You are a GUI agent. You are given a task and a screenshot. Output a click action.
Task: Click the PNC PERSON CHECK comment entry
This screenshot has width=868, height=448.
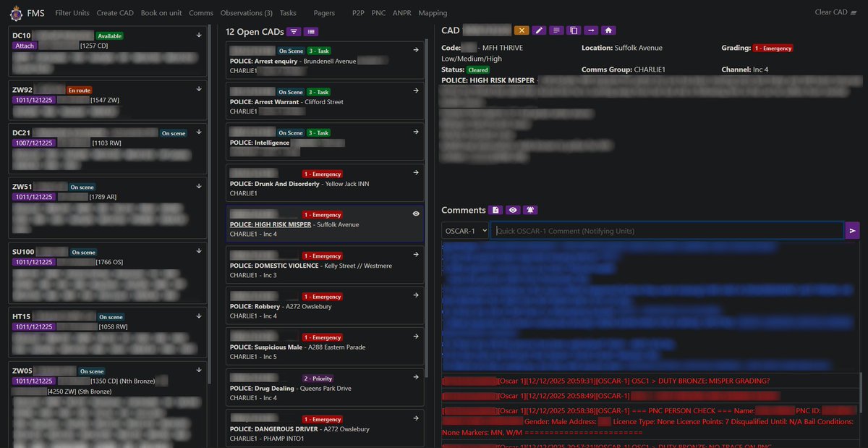point(651,421)
